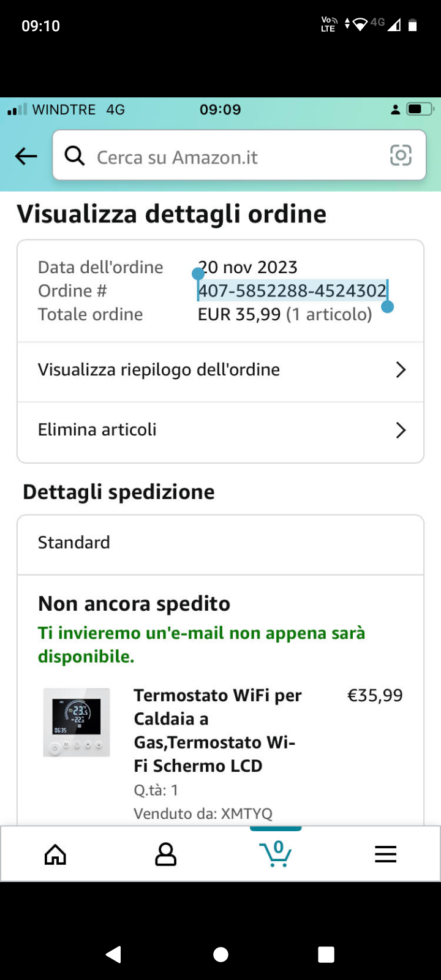Tap the thermostat product thumbnail
This screenshot has height=980, width=441.
77,723
